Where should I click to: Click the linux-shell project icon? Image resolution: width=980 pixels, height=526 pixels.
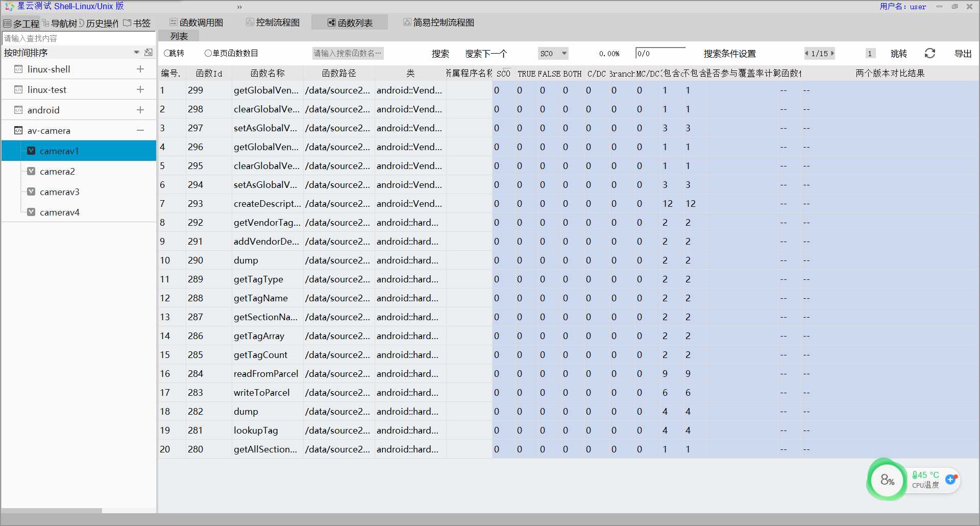[x=18, y=69]
